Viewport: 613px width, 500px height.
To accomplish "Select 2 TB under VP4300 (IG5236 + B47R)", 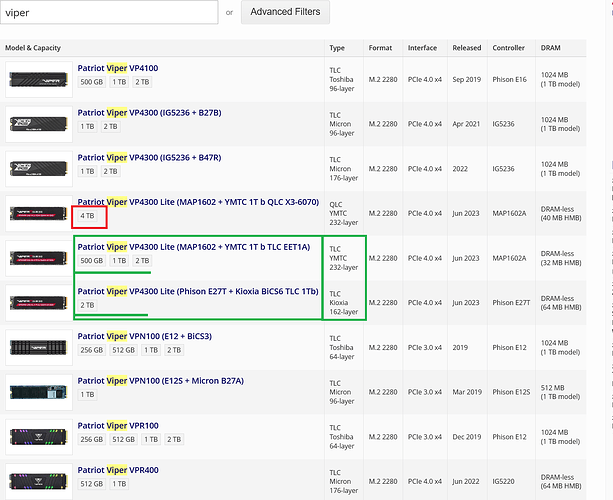I will point(110,171).
